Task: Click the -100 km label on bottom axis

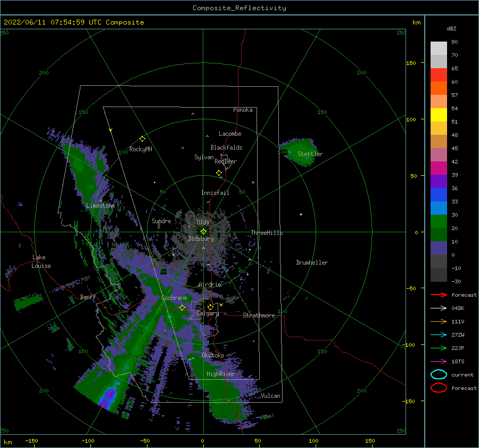Action: click(88, 441)
